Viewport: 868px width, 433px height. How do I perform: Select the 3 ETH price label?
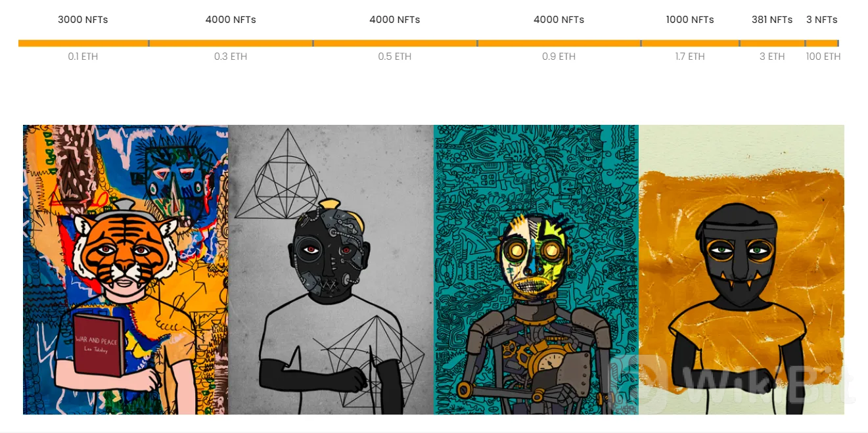(x=772, y=57)
